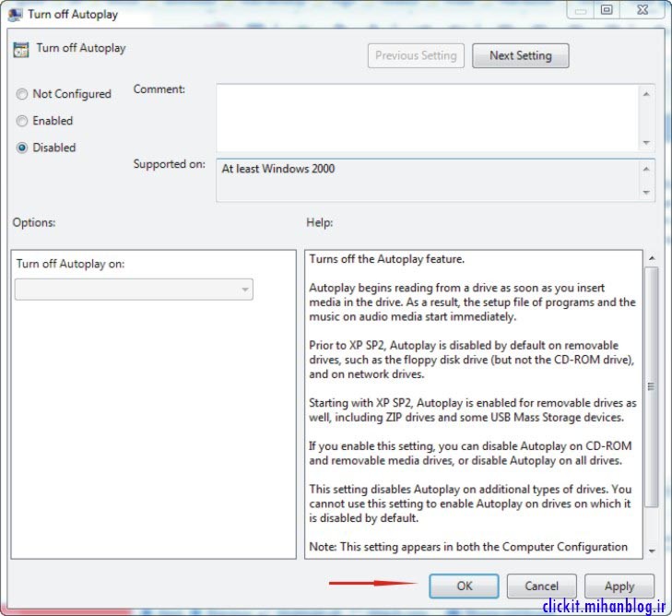Click the Supported on scroll down arrow
672x616 pixels.
(x=646, y=193)
